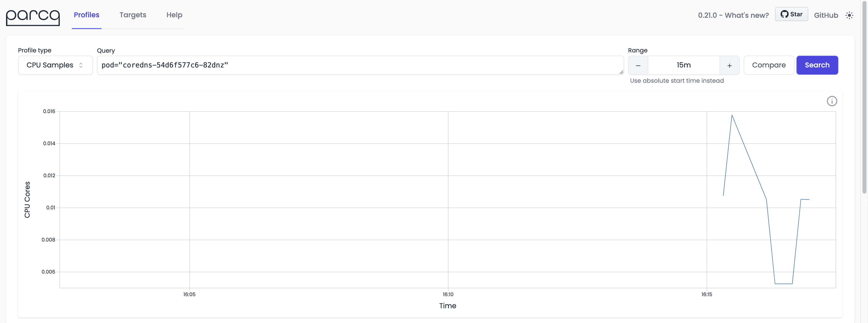Click the minus icon to decrease range
868x323 pixels.
coord(638,65)
